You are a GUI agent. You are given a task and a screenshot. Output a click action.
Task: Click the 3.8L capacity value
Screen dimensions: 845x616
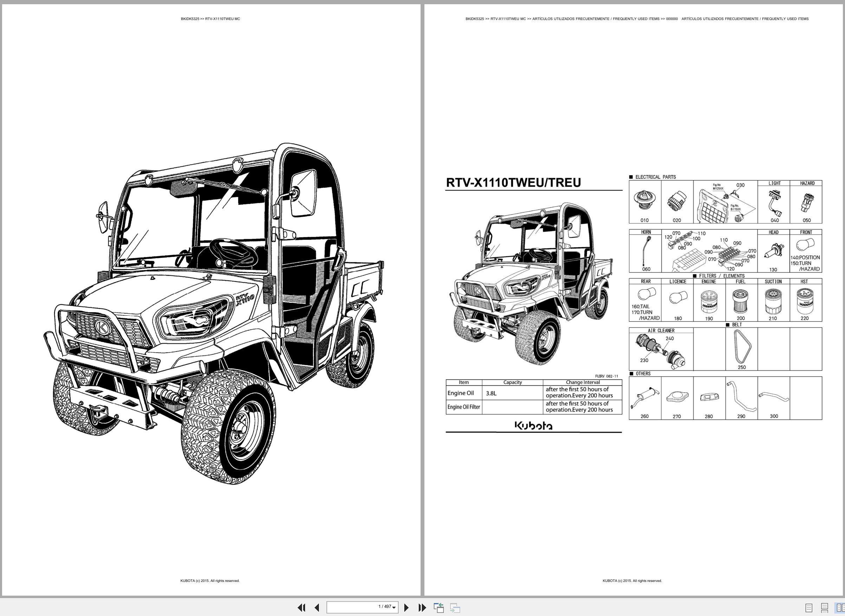click(491, 393)
